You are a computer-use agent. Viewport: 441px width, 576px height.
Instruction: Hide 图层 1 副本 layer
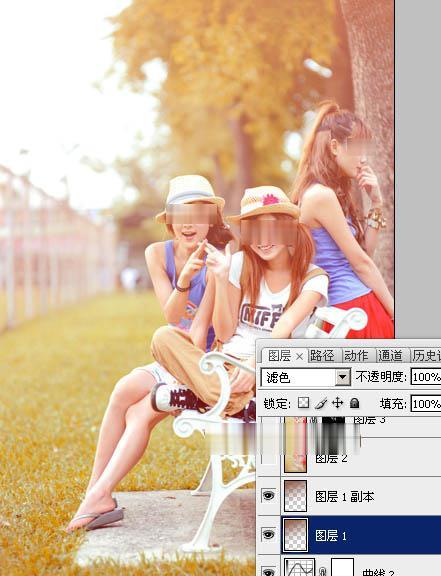point(269,496)
